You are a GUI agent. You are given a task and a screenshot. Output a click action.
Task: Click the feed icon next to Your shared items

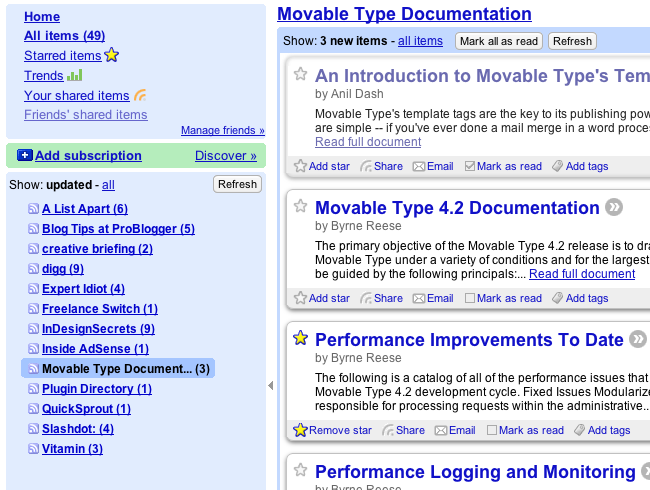tap(140, 95)
